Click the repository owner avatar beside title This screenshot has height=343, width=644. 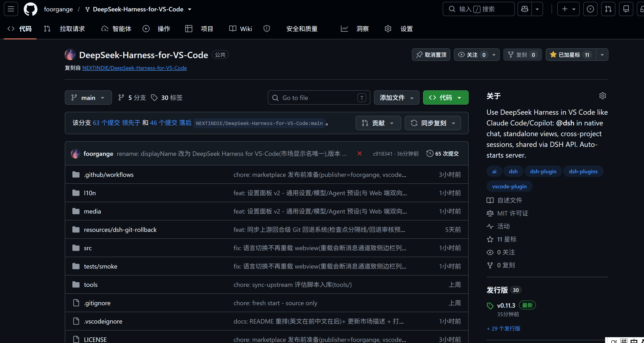click(x=70, y=55)
